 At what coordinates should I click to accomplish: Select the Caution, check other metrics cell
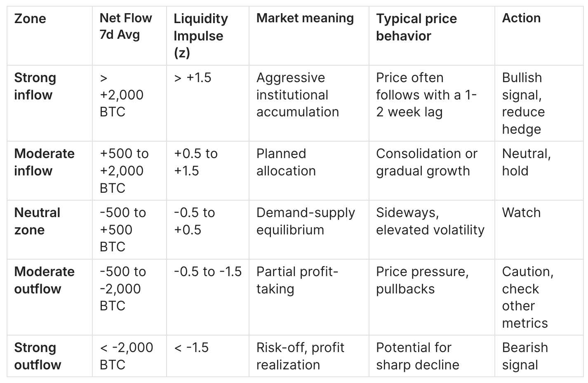point(527,297)
